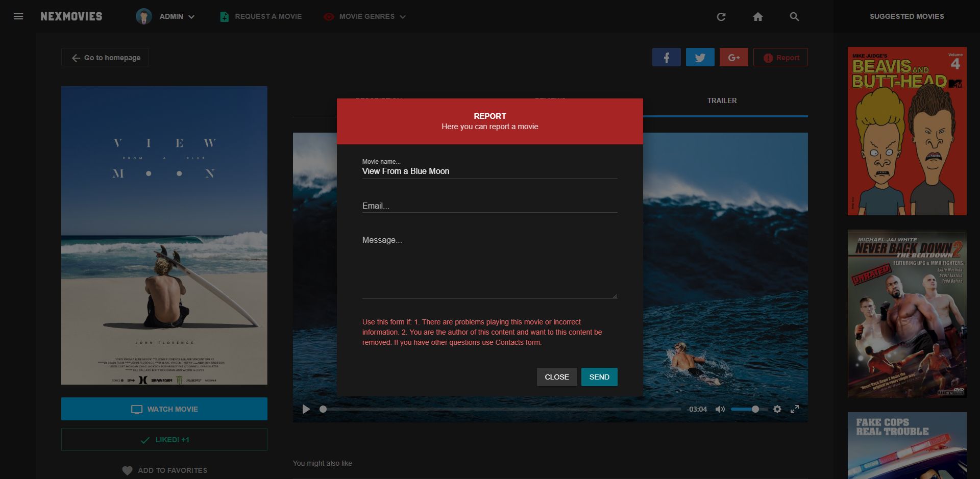This screenshot has height=479, width=980.
Task: Adjust the video volume slider
Action: 748,409
